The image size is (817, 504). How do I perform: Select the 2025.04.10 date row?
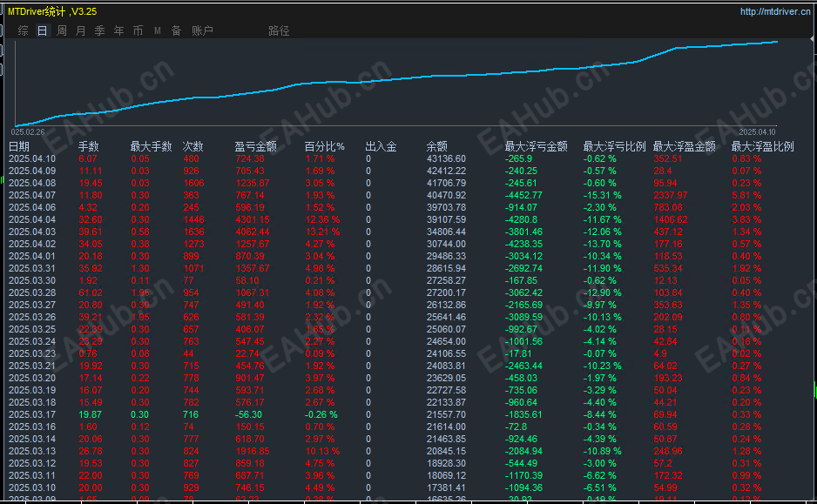(x=31, y=158)
